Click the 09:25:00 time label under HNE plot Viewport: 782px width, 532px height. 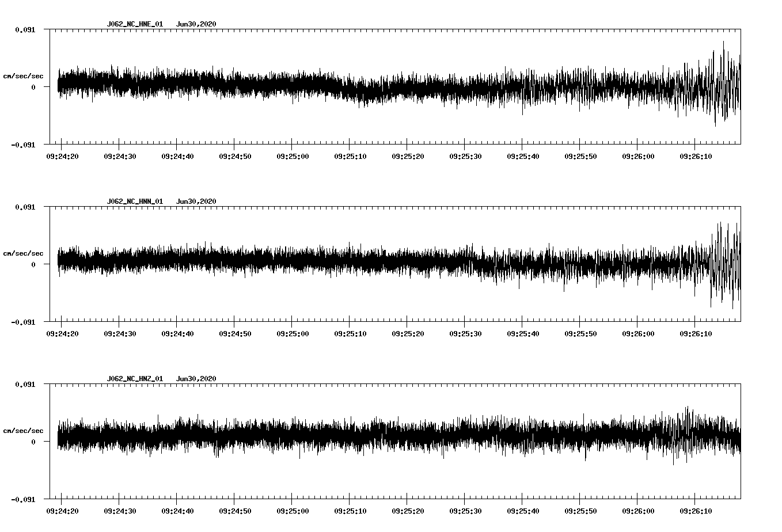click(x=293, y=156)
